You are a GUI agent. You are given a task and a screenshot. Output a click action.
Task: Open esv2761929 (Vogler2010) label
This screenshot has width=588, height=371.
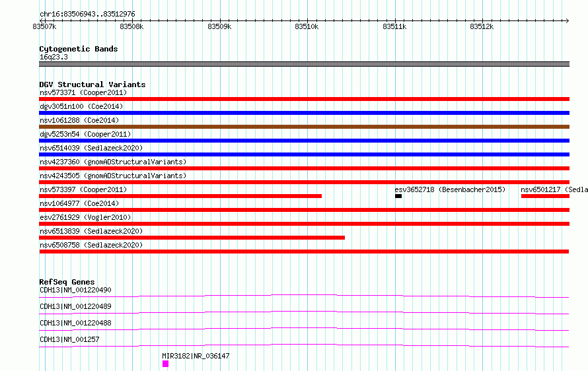[85, 217]
